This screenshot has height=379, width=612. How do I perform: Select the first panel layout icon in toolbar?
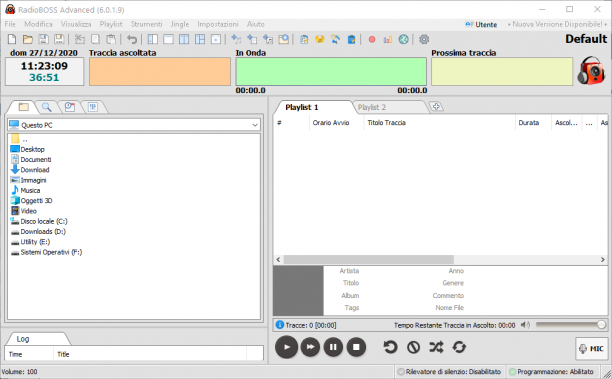pyautogui.click(x=153, y=39)
